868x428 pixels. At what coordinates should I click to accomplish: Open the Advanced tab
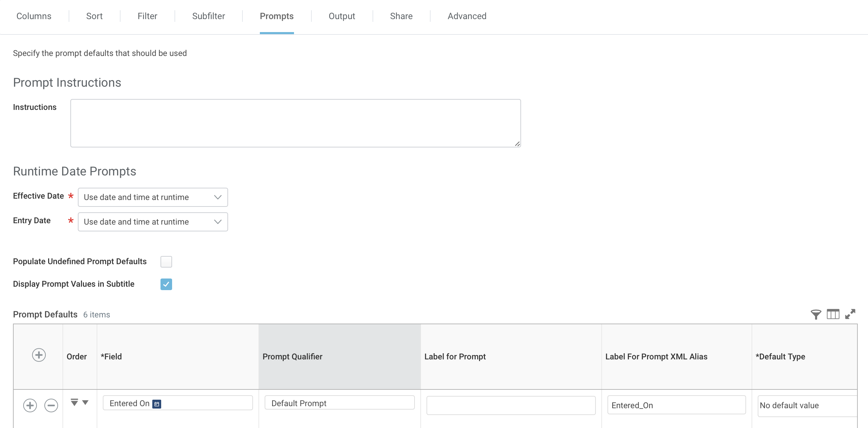[467, 16]
